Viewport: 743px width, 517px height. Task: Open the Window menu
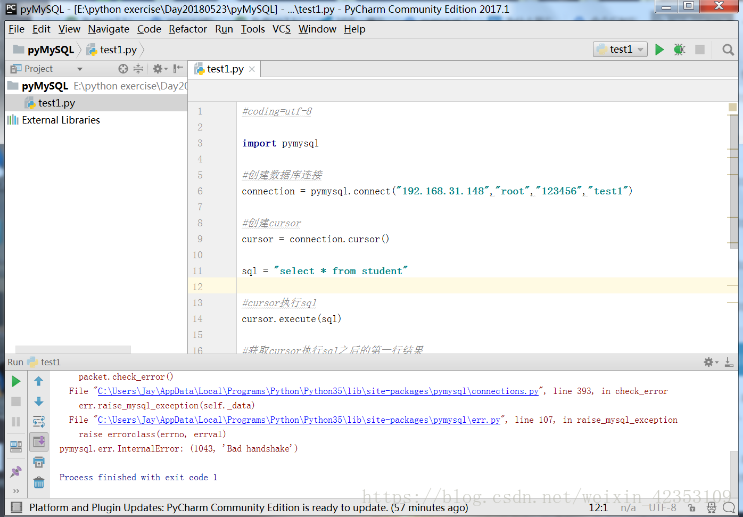click(317, 29)
